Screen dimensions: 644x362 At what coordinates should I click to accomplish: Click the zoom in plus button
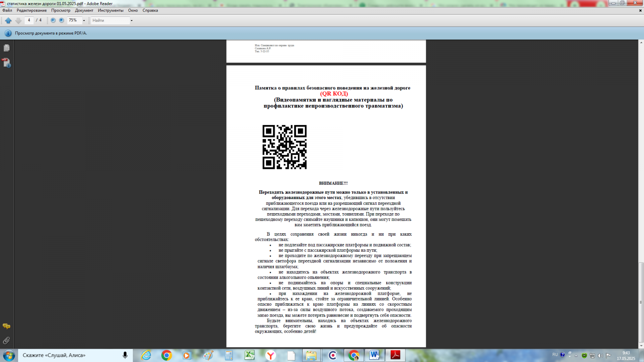pyautogui.click(x=62, y=21)
